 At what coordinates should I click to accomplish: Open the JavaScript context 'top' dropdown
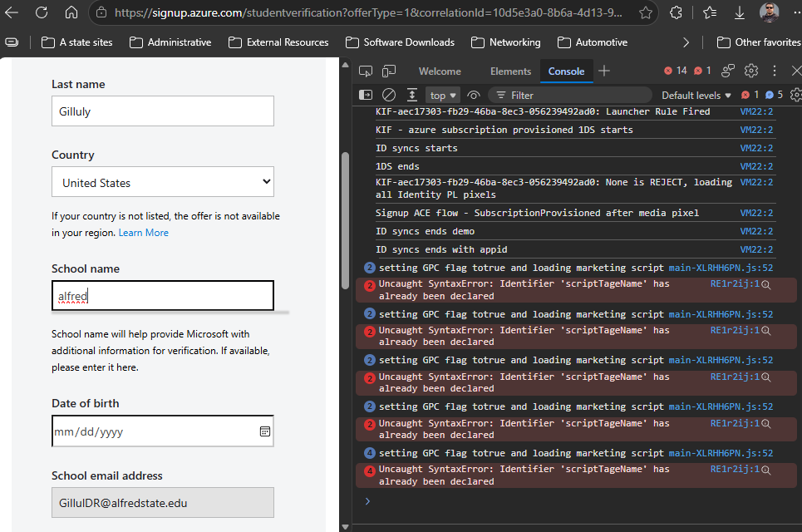443,95
